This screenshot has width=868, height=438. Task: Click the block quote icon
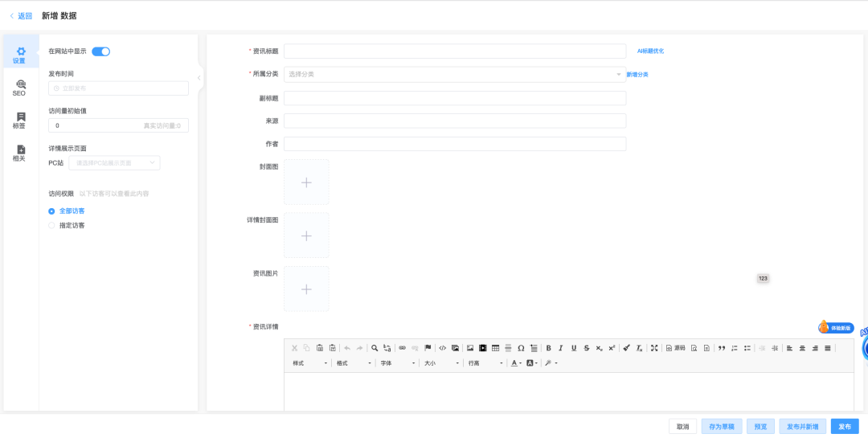point(722,348)
